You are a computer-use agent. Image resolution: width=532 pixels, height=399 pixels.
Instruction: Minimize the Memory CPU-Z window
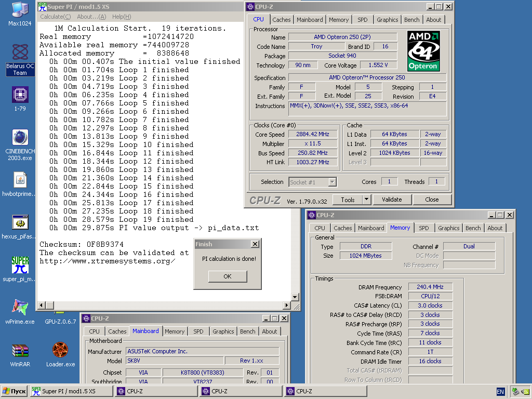pos(491,215)
